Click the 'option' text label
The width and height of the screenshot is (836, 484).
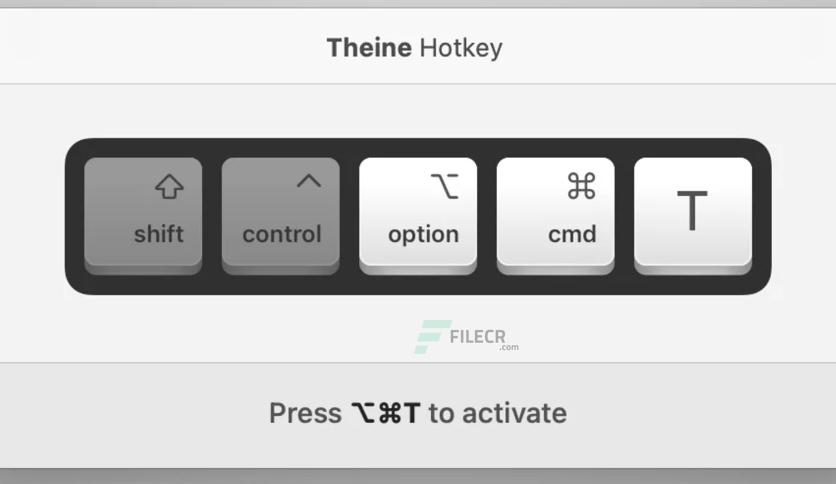tap(423, 235)
